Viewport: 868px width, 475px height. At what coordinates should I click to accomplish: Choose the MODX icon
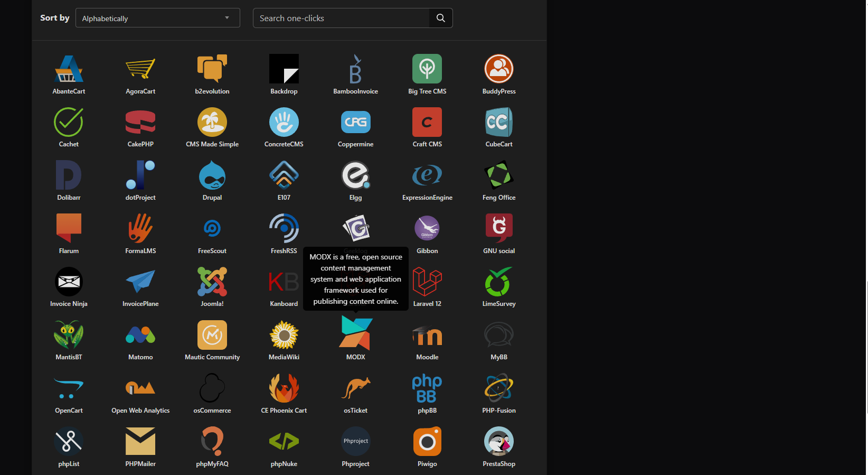pos(356,333)
